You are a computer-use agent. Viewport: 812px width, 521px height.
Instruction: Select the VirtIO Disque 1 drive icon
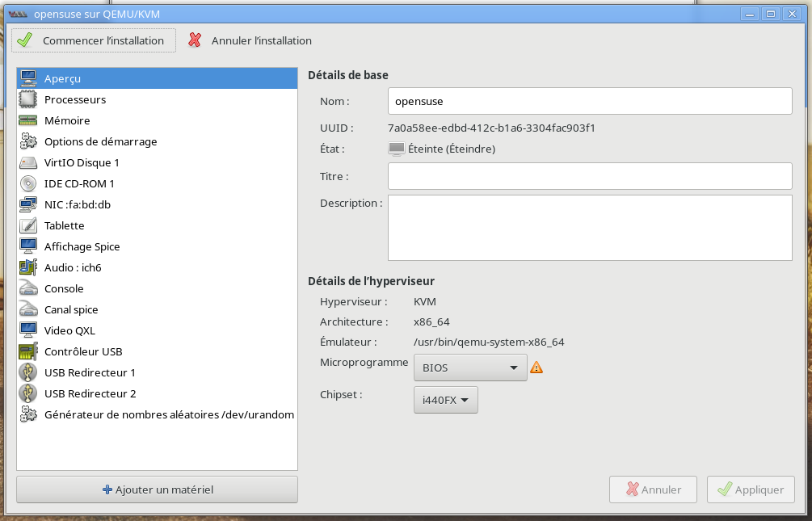[x=28, y=162]
